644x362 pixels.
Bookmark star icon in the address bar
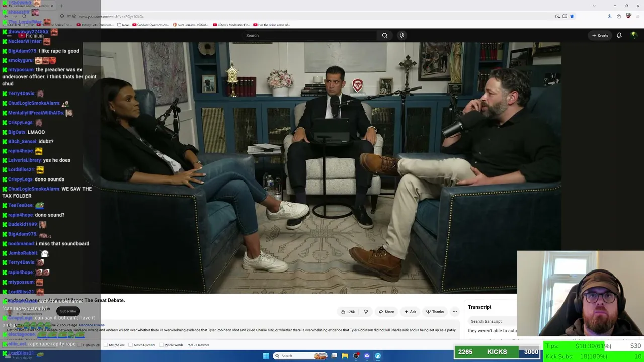[x=572, y=16]
